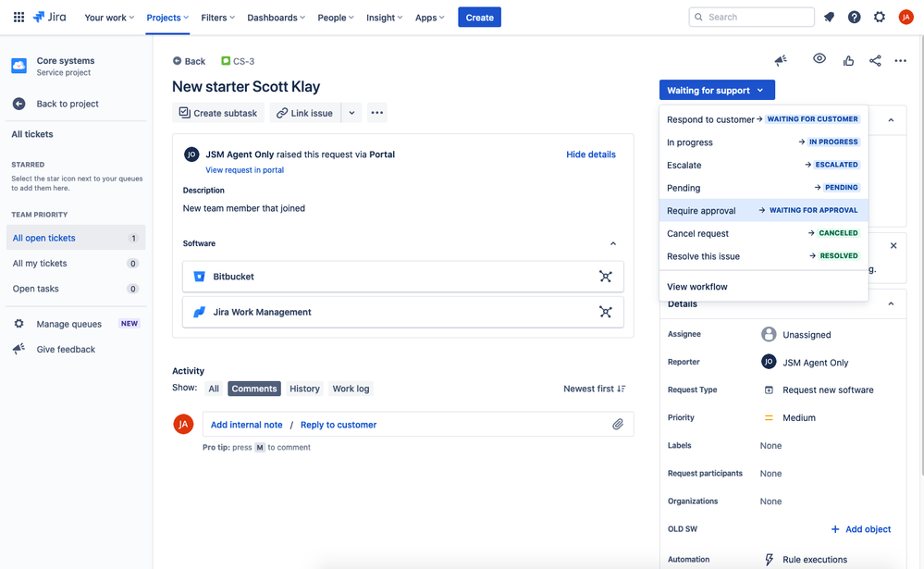Click Add internal note
The width and height of the screenshot is (924, 569).
pos(246,425)
